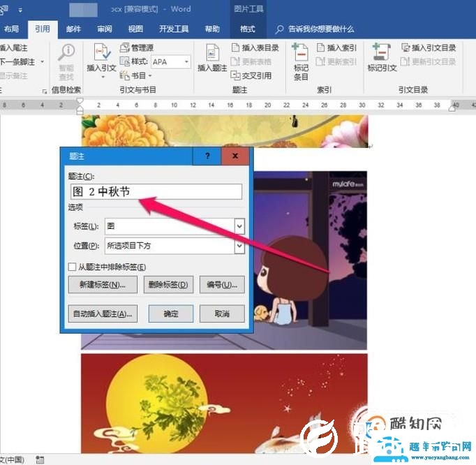Expand the Label (标签) dropdown arrow

coord(239,226)
